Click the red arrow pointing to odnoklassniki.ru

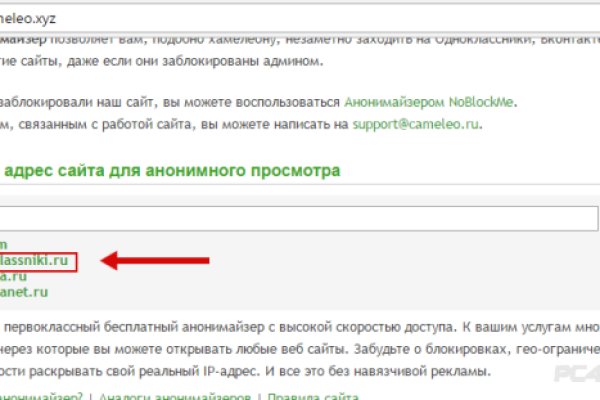[x=160, y=261]
